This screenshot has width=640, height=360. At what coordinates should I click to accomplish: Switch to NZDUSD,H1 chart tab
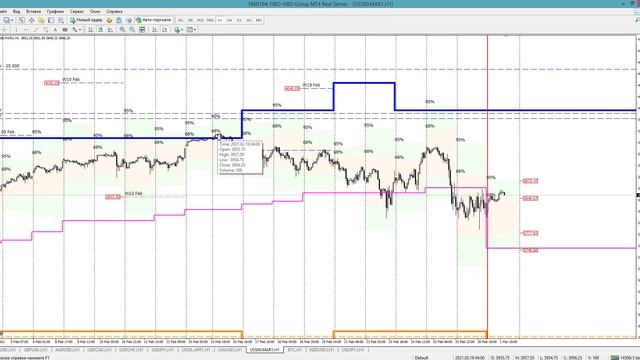pyautogui.click(x=322, y=350)
